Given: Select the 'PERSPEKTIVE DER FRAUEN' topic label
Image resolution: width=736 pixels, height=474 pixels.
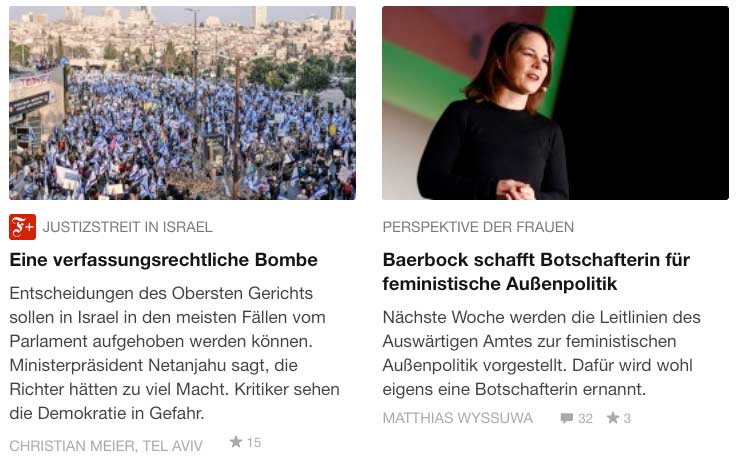Looking at the screenshot, I should pos(478,227).
